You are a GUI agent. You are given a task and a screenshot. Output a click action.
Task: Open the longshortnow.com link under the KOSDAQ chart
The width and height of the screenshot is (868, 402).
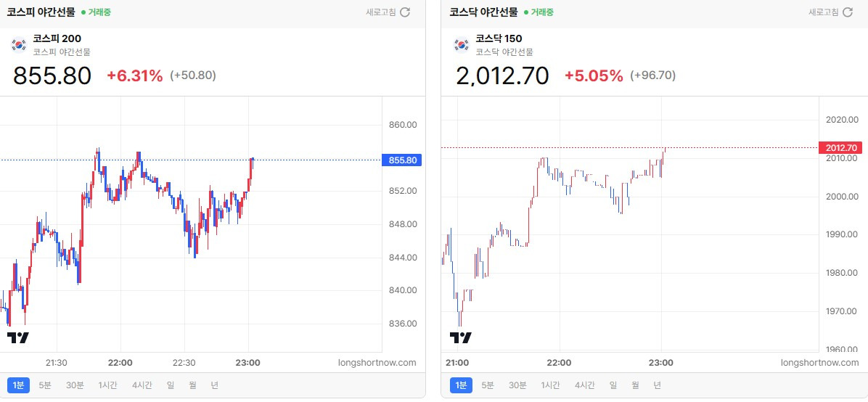[x=820, y=363]
